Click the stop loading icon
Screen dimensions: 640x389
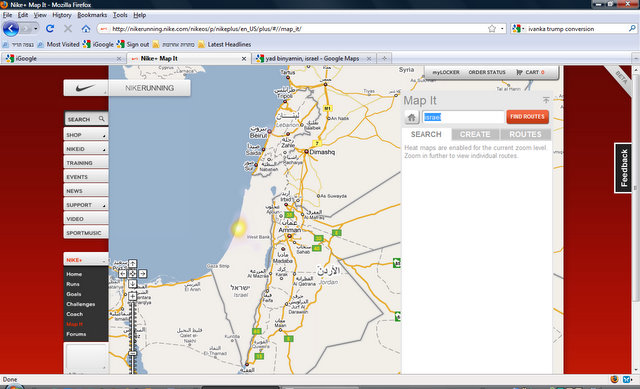(x=68, y=29)
